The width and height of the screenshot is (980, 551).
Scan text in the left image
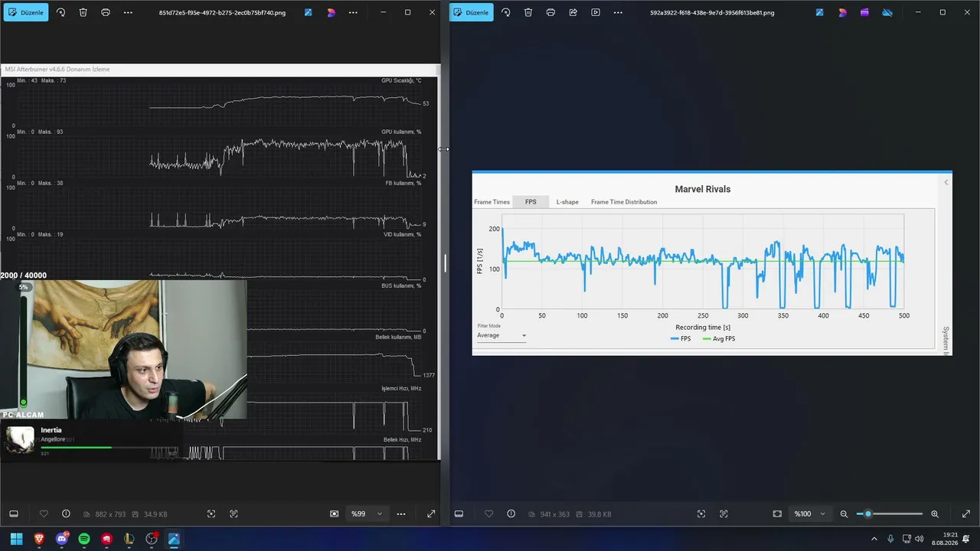[234, 514]
